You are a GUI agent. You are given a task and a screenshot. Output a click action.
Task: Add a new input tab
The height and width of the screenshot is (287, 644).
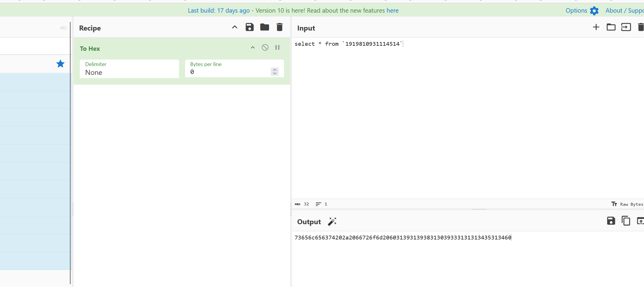[596, 27]
